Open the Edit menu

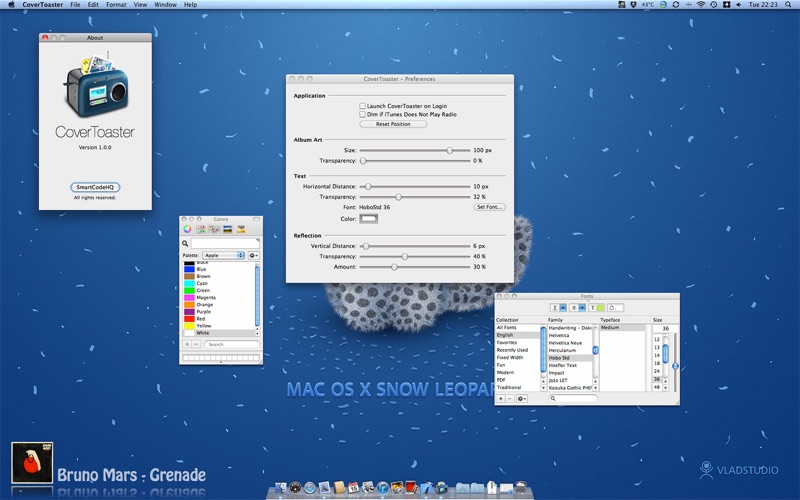(93, 5)
